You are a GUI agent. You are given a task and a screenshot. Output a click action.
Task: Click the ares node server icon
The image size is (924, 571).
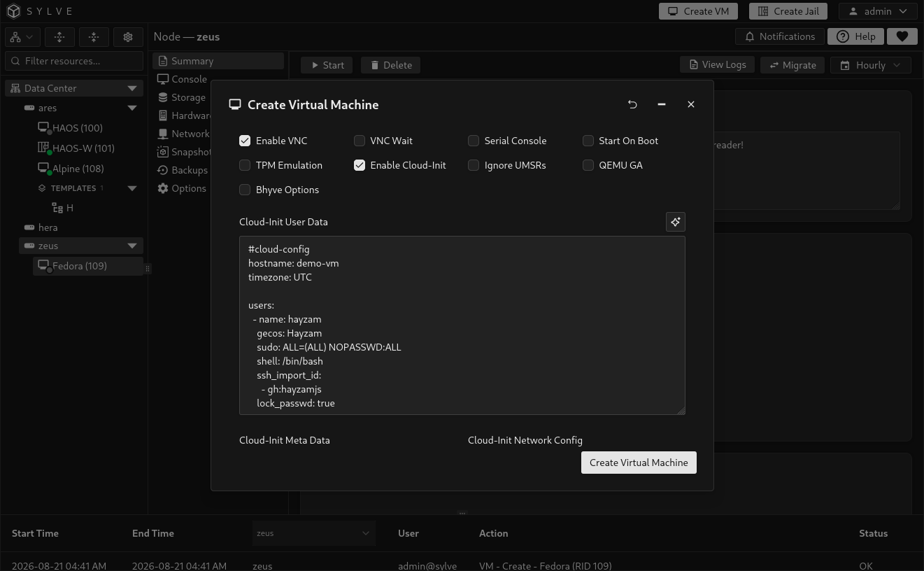(x=29, y=108)
